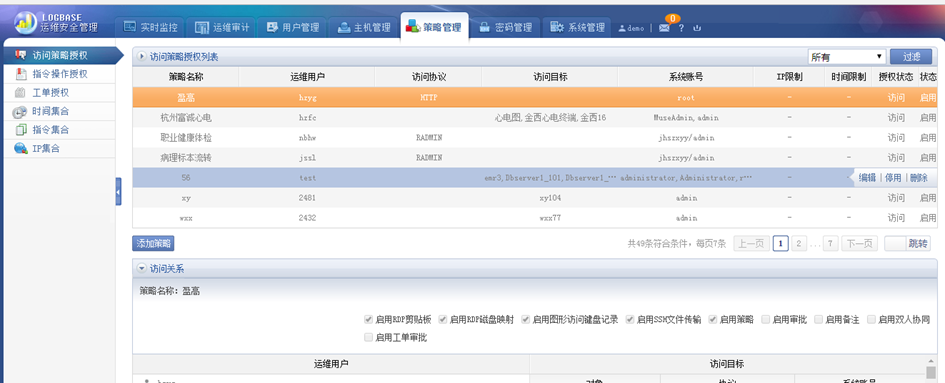Click the 策略管理 tab icon
Screen dimensions: 945x383
pyautogui.click(x=413, y=27)
